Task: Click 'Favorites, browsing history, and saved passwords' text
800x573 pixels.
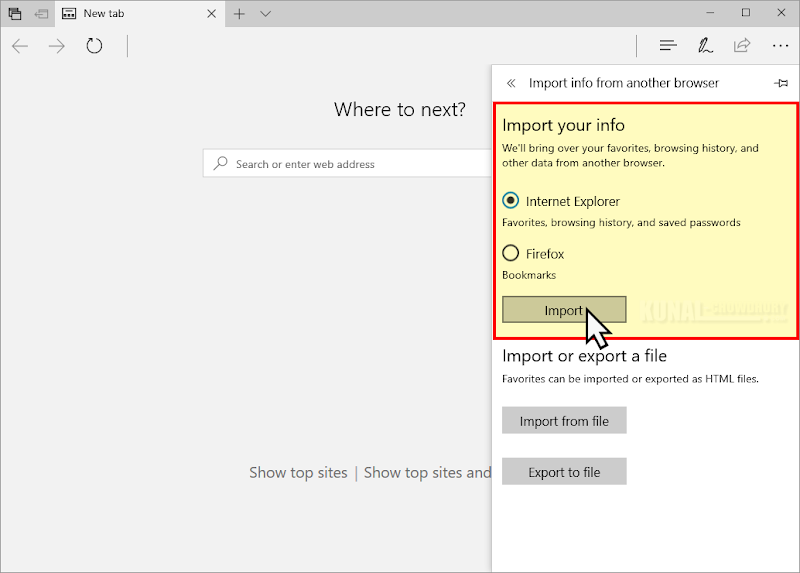Action: pos(621,222)
